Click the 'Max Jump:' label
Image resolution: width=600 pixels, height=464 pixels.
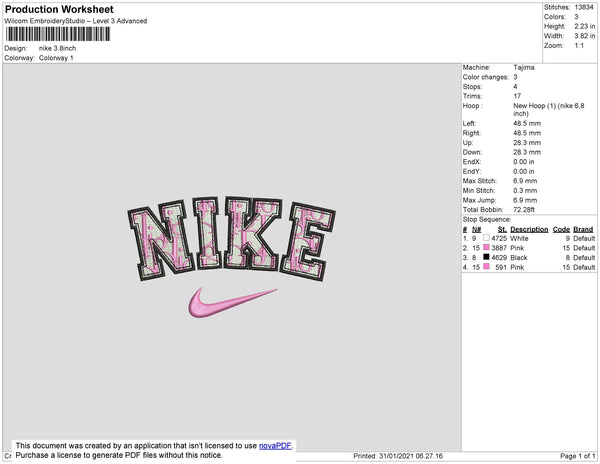pyautogui.click(x=479, y=200)
